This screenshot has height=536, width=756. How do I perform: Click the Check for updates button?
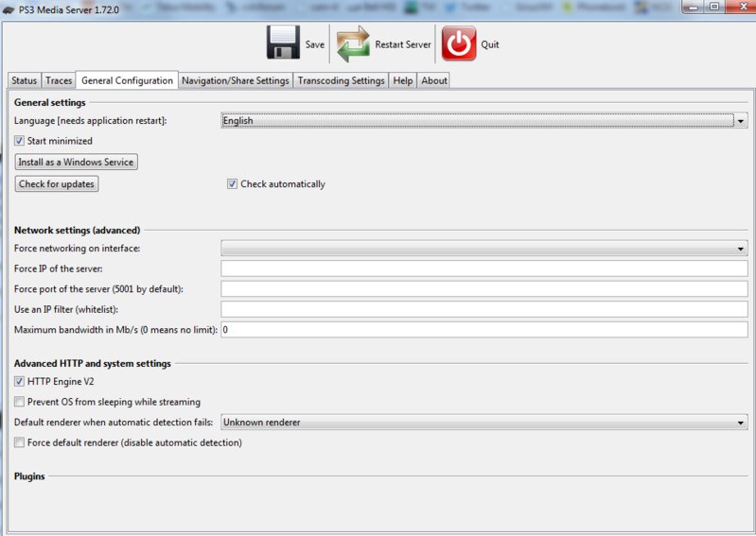point(57,184)
